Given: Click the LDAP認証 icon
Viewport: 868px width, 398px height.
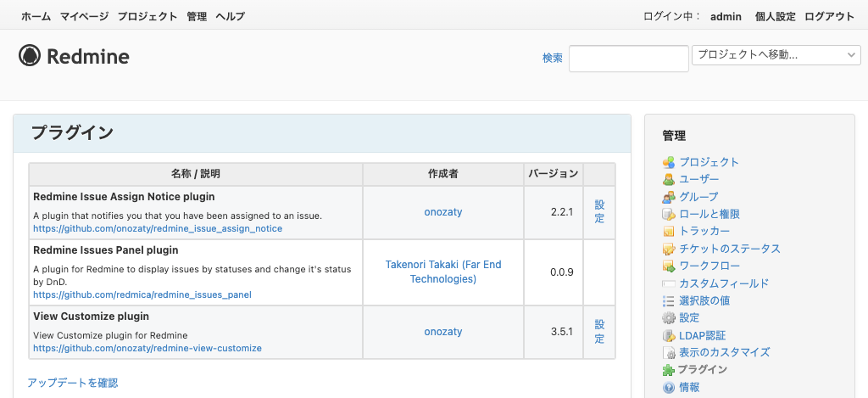Looking at the screenshot, I should click(668, 335).
